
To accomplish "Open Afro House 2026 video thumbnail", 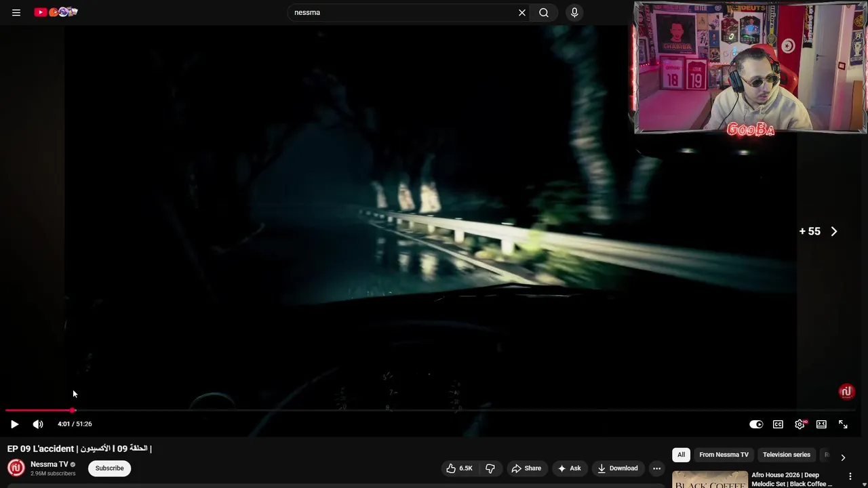I will (x=710, y=479).
